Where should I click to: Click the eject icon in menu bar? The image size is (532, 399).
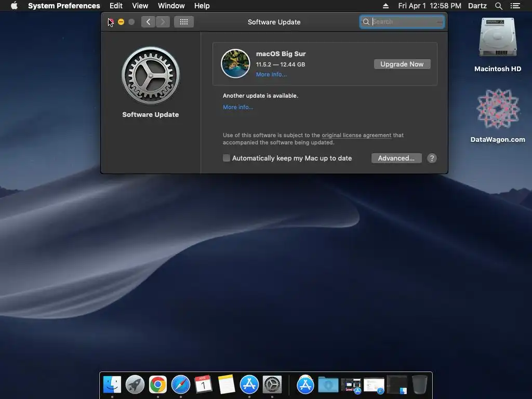pyautogui.click(x=385, y=6)
